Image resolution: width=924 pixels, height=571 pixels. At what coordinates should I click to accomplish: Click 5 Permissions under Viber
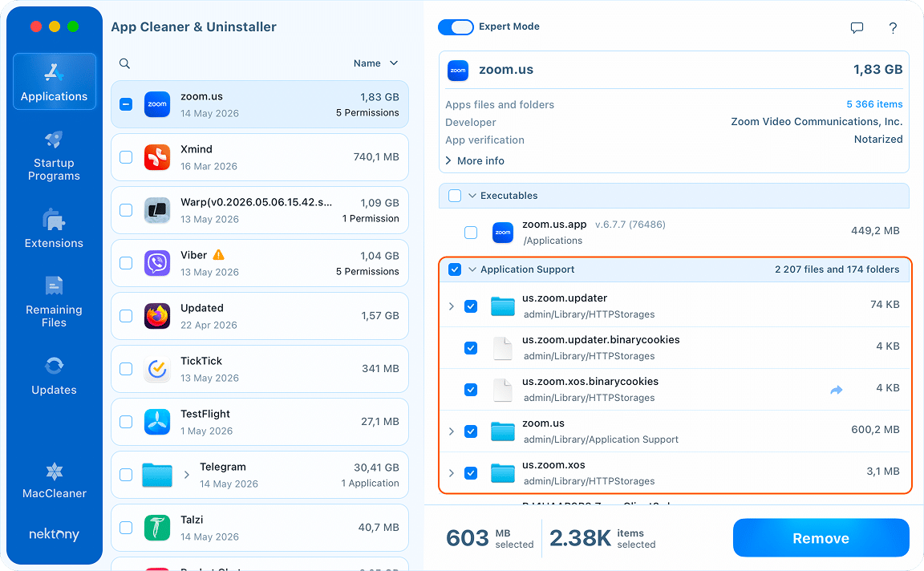click(x=367, y=272)
